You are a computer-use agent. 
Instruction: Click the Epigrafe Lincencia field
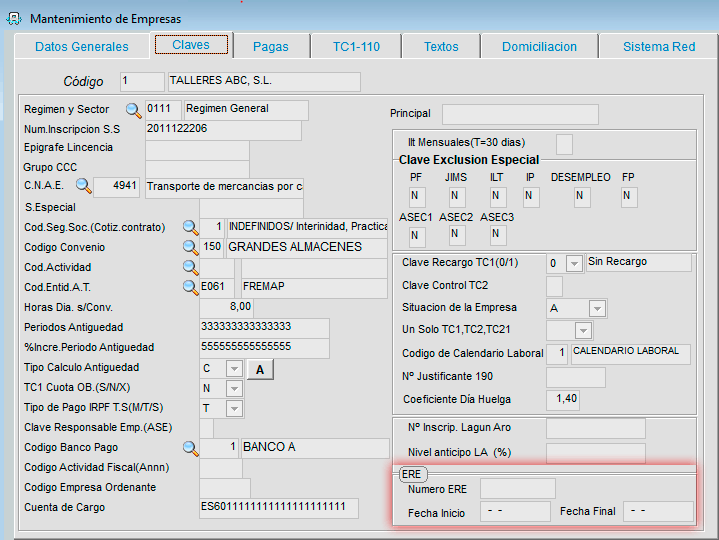point(197,150)
